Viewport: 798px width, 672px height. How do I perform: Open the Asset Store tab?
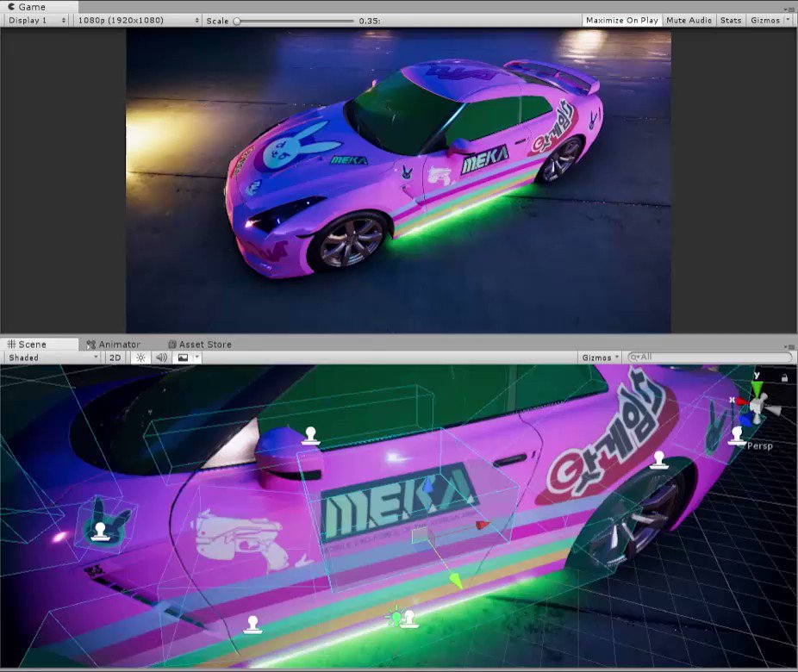coord(200,345)
